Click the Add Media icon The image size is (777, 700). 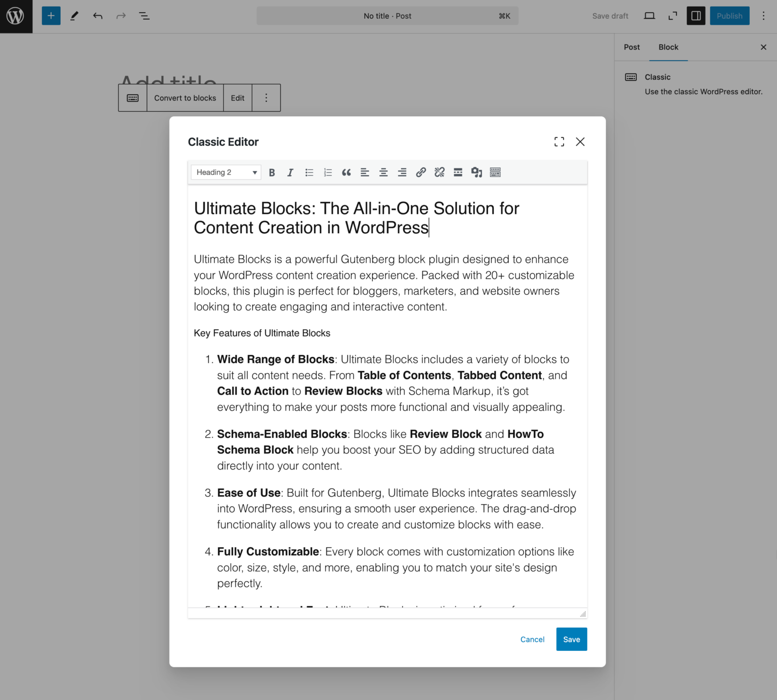477,172
